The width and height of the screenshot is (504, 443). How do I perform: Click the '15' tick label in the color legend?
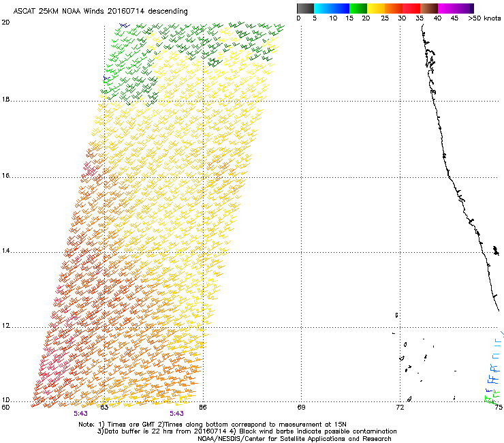click(x=349, y=18)
